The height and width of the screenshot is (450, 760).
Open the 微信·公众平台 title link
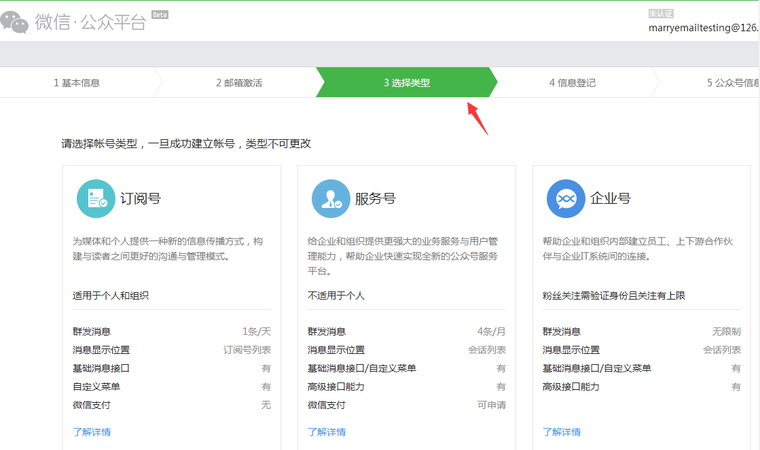point(90,22)
